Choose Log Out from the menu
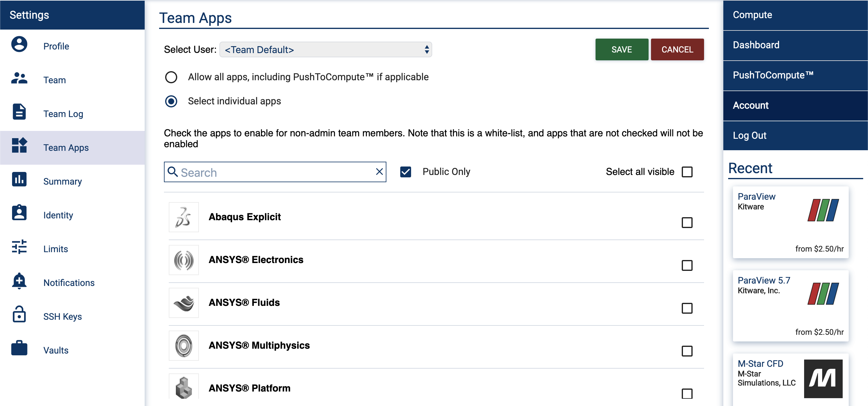This screenshot has width=868, height=406. 795,135
